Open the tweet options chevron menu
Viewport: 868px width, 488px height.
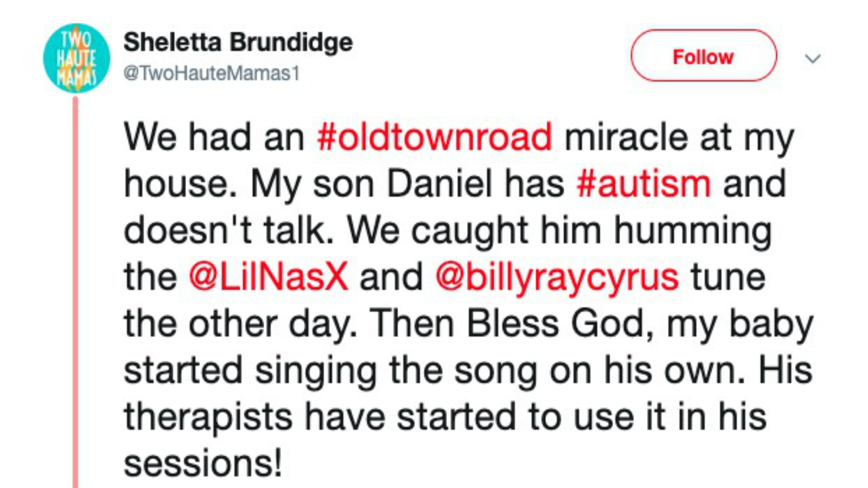tap(812, 59)
